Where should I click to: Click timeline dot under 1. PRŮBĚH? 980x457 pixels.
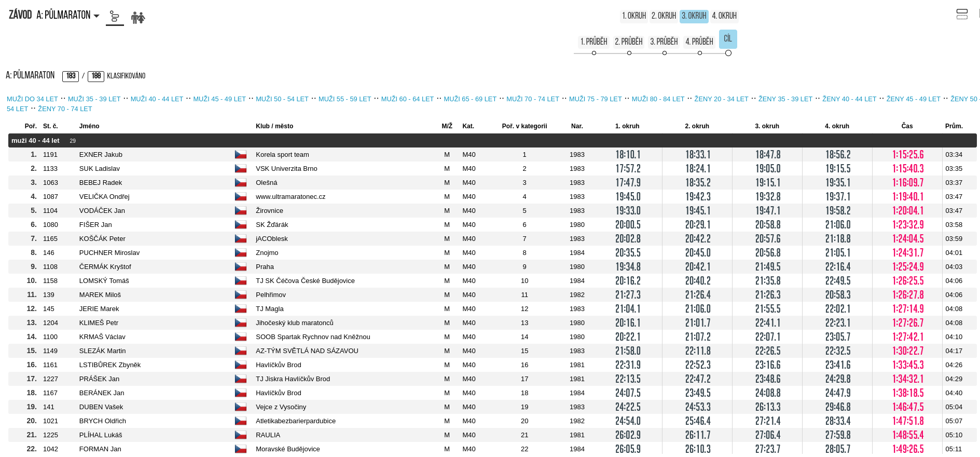pyautogui.click(x=594, y=53)
